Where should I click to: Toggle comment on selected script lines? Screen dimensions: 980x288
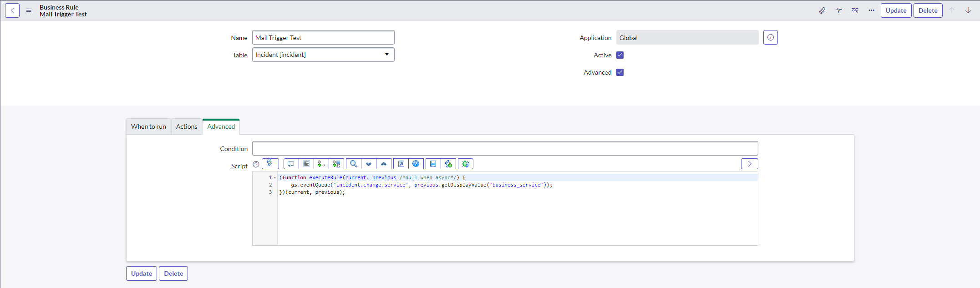[291, 164]
